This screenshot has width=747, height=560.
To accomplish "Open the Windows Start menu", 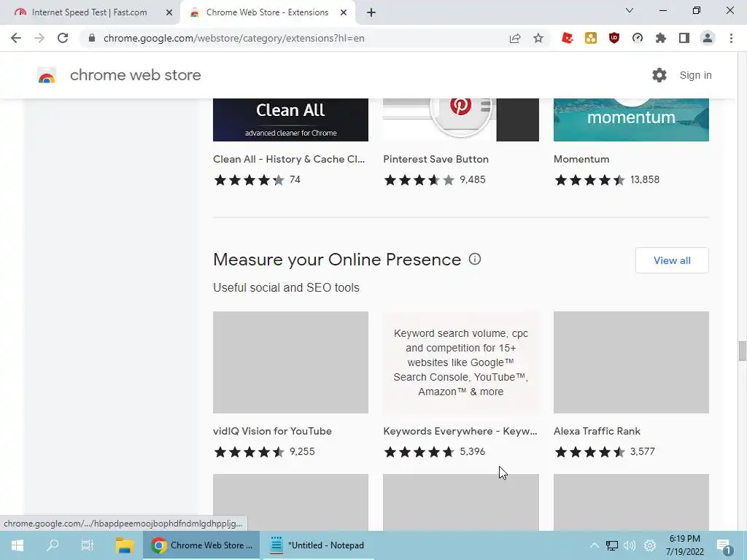I will click(18, 545).
